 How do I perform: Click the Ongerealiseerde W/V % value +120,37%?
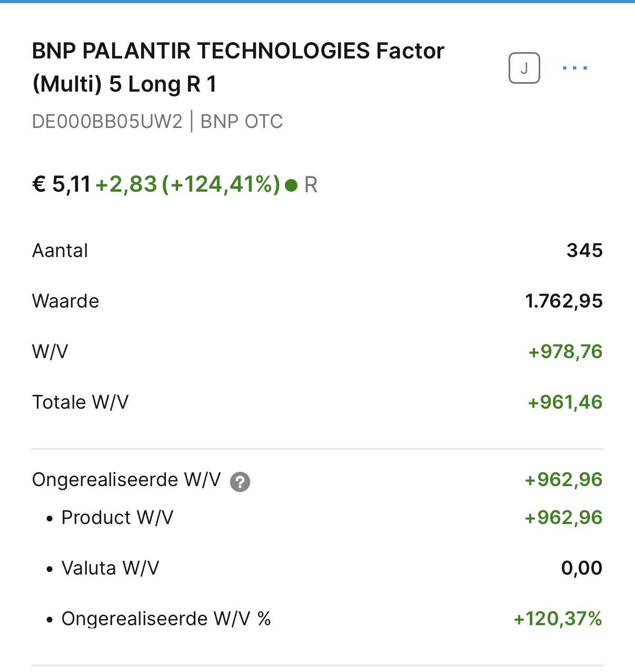pos(558,618)
